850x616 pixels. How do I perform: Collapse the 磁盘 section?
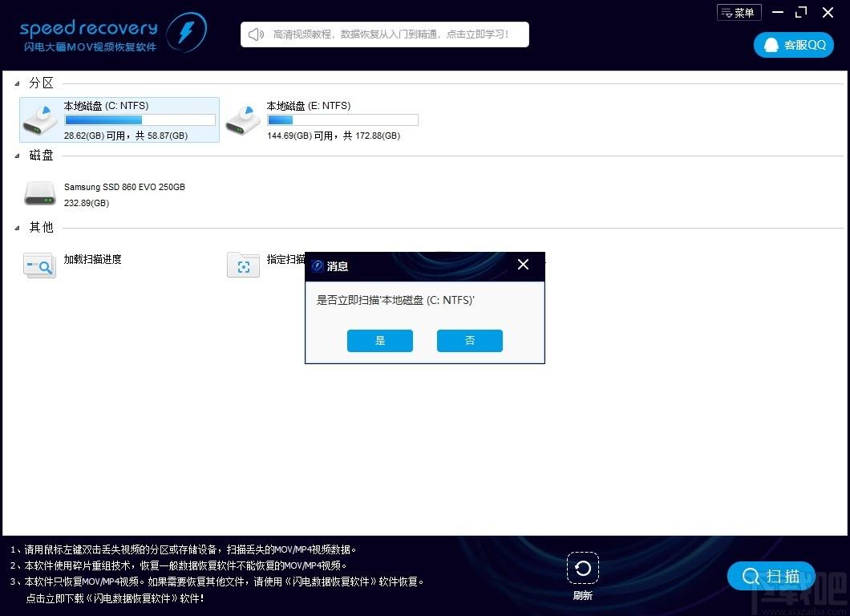pyautogui.click(x=18, y=156)
